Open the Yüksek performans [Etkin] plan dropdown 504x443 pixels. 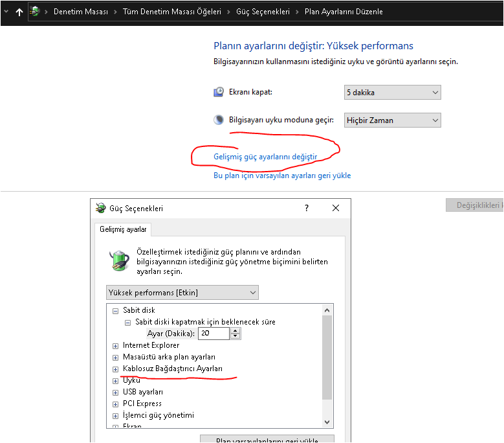(x=182, y=293)
